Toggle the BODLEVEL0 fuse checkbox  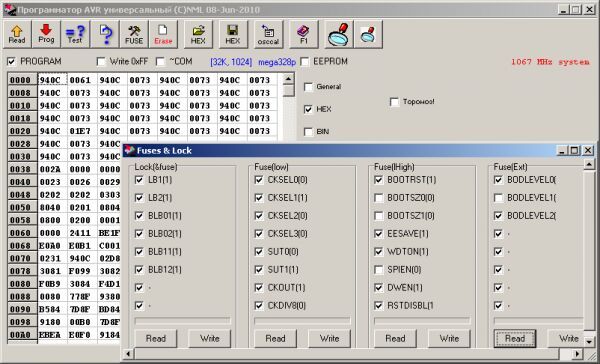pyautogui.click(x=498, y=180)
